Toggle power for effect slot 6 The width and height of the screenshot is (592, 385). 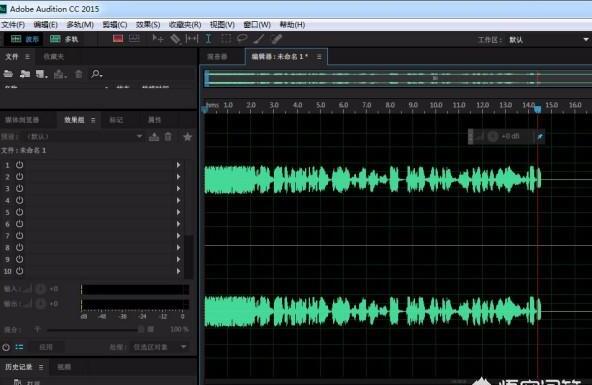tap(20, 224)
